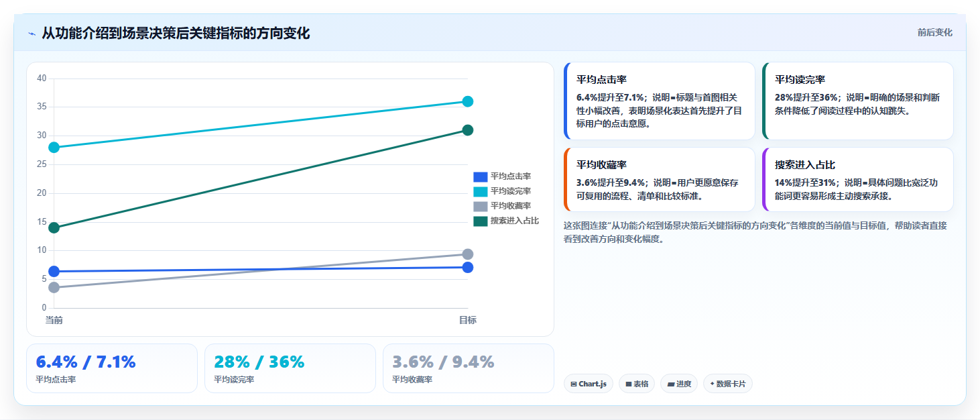The image size is (980, 420).
Task: Click the y-axis value 25
Action: [42, 164]
